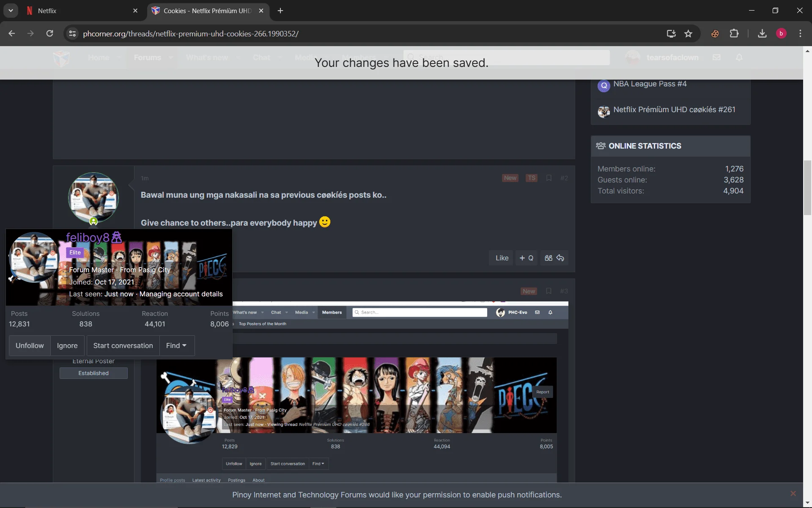View feliboy8's Solutions count 838
812x508 pixels.
[85, 324]
